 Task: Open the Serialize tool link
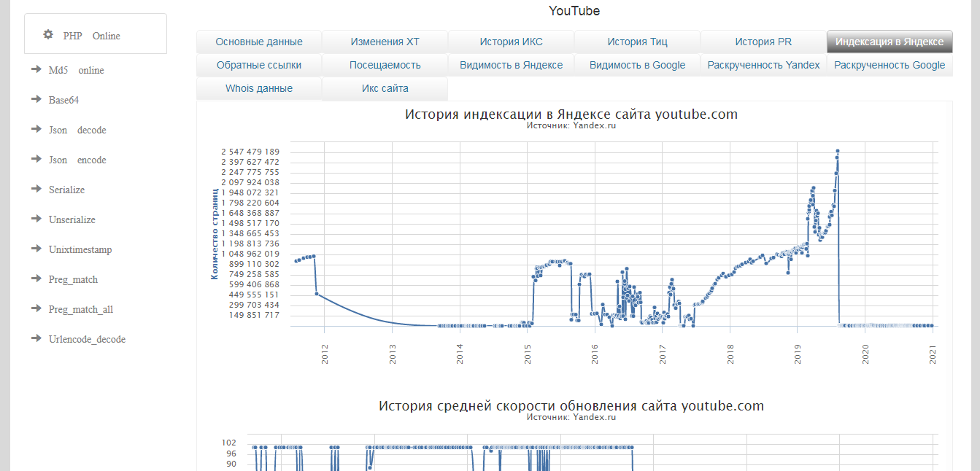click(66, 190)
